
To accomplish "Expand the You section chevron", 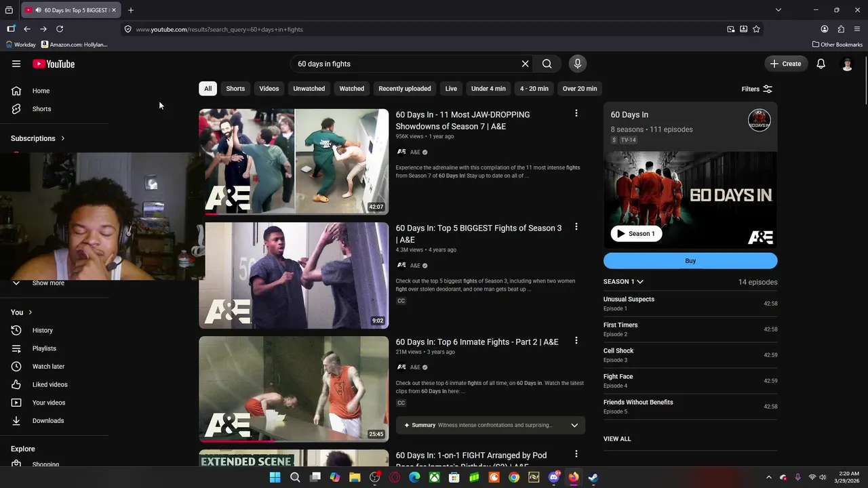I will click(31, 312).
